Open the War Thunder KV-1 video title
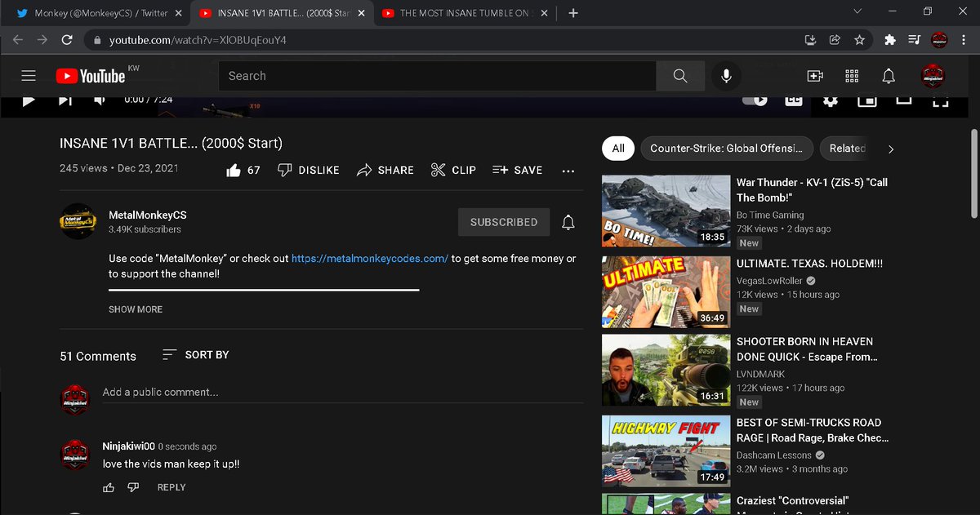 (x=812, y=190)
